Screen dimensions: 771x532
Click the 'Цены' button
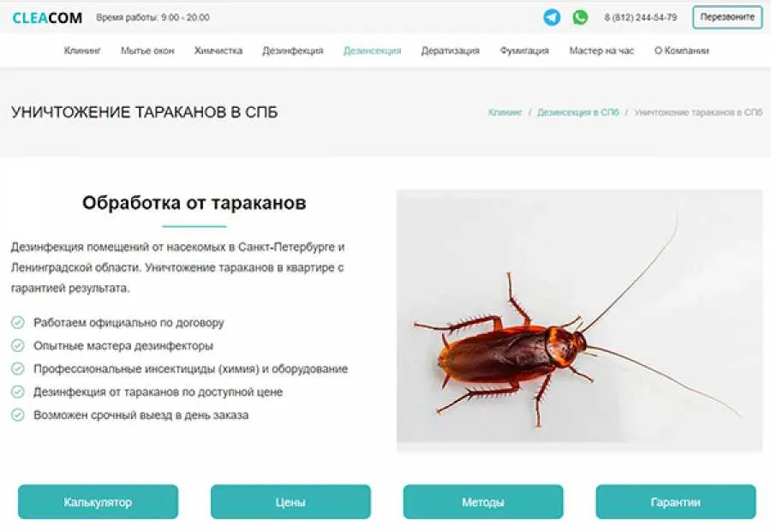(x=290, y=502)
